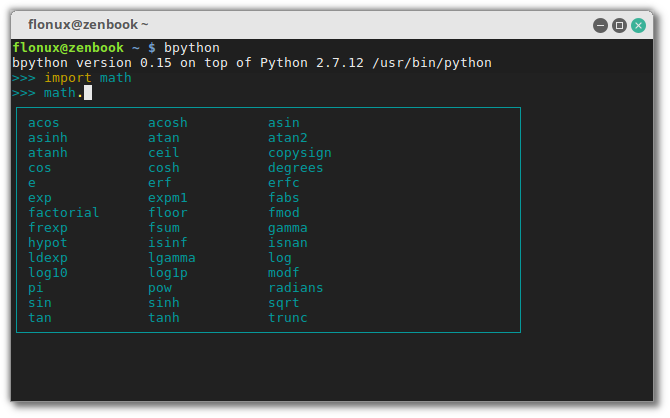Select the 'sin' entry

40,302
